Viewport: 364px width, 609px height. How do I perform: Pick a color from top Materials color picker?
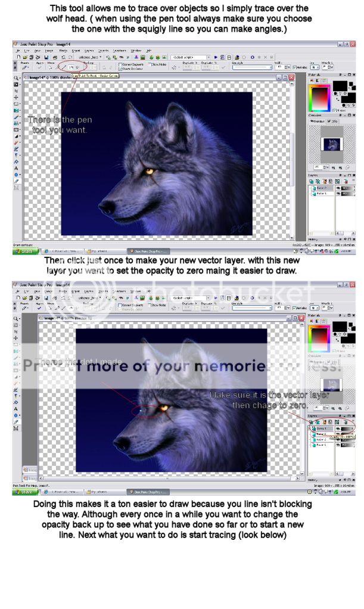(x=319, y=98)
